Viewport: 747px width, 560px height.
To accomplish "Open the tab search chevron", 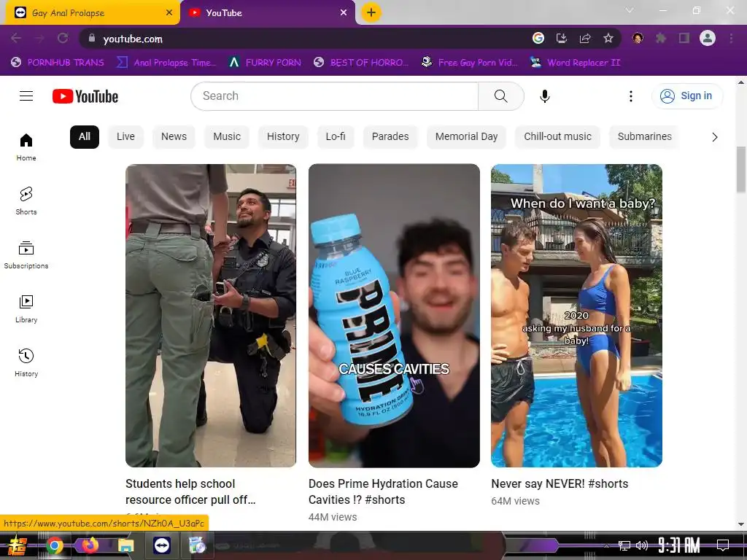I will [x=630, y=10].
